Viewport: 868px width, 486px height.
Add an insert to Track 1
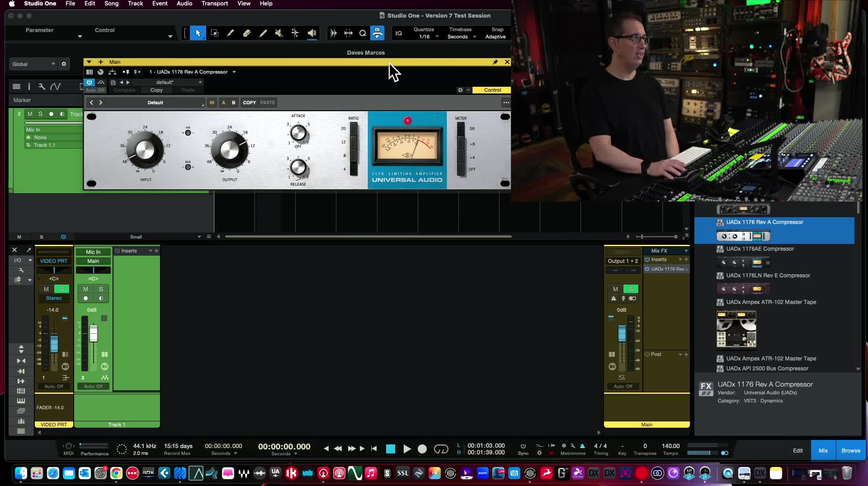[x=156, y=251]
